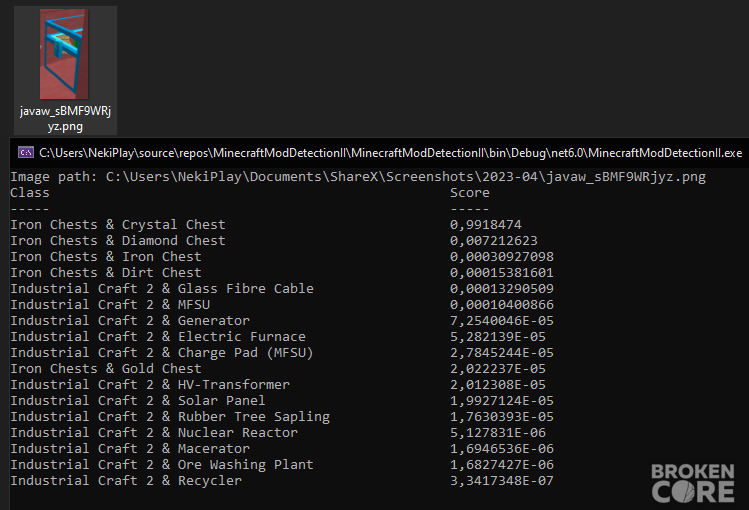The image size is (749, 510).
Task: Click the Industrial Craft 2 & MFSU row
Action: click(x=110, y=305)
